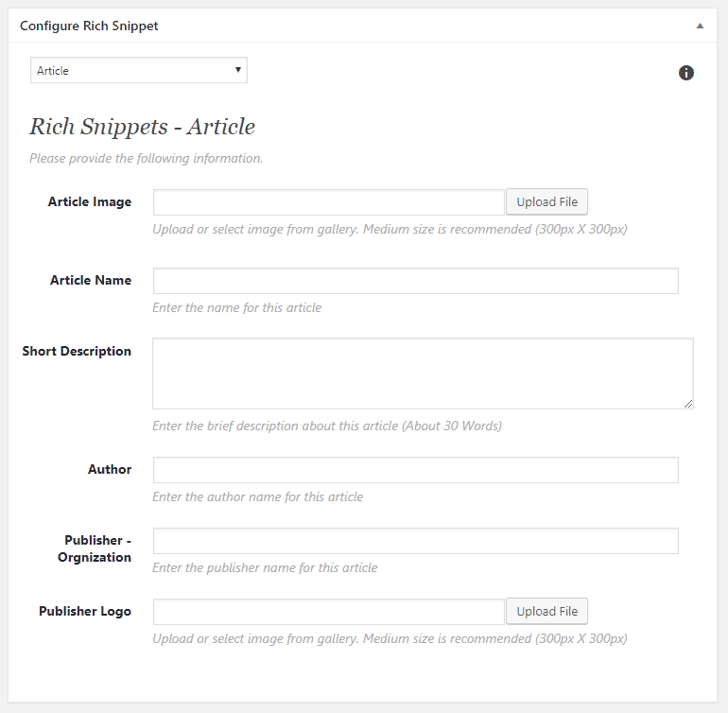Click the Author field label
This screenshot has width=728, height=713.
click(x=110, y=469)
